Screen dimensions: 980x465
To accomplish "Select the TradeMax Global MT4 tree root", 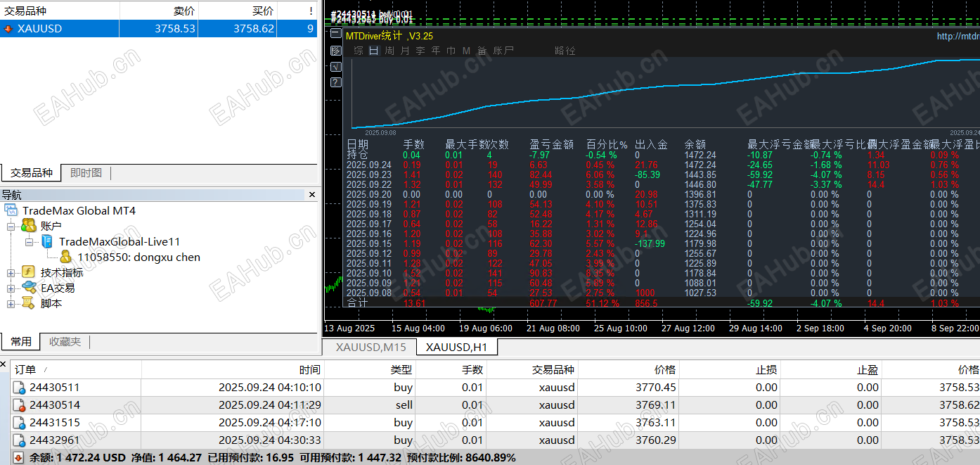I will [x=79, y=211].
